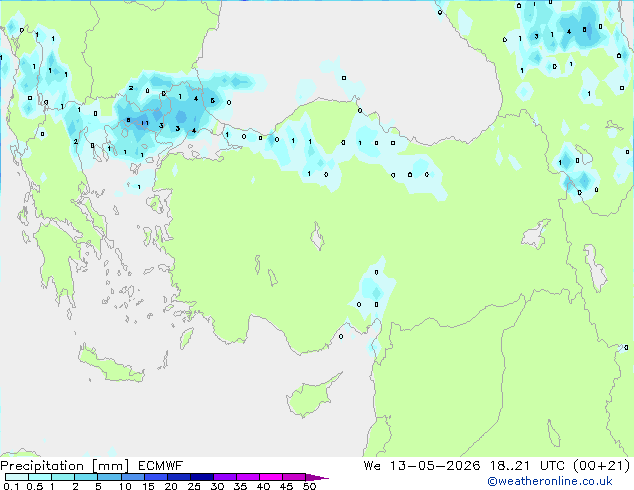
Task: Click the '[mm]' unit label
Action: 110,466
